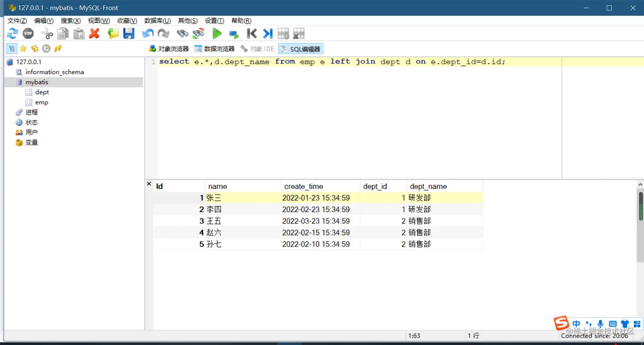This screenshot has height=345, width=644.
Task: Open the 搜索(X) menu
Action: point(71,21)
